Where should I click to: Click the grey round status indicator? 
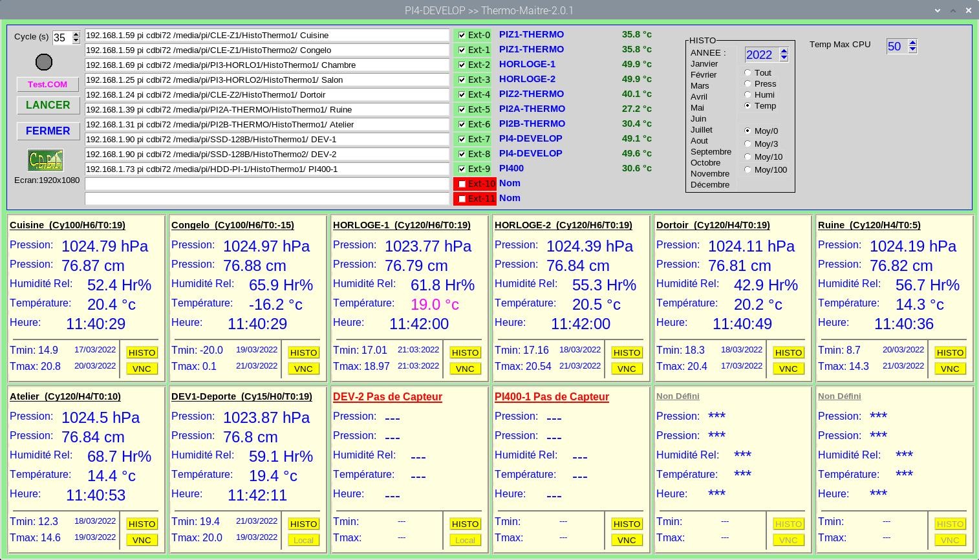tap(44, 62)
